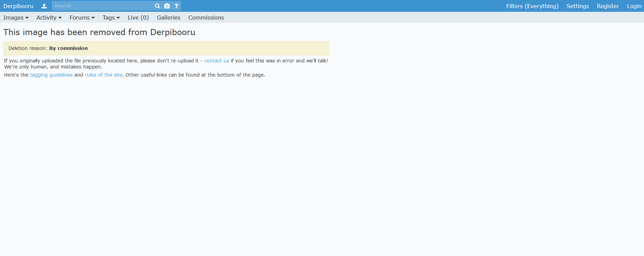Open reverse image search camera icon

(167, 6)
